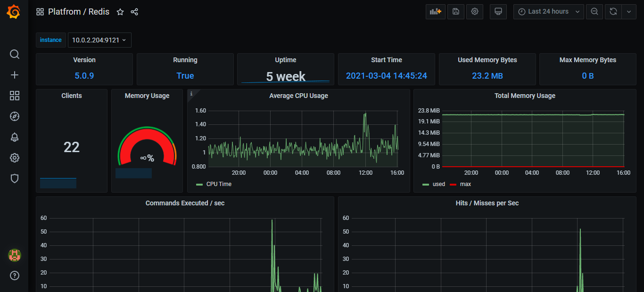Open the Dashboards grid icon in the sidebar

[x=15, y=96]
